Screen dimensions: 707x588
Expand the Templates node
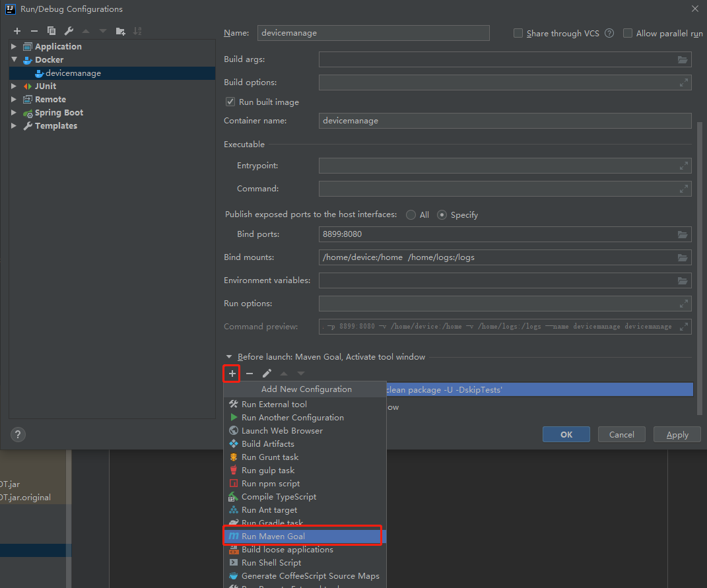[13, 126]
